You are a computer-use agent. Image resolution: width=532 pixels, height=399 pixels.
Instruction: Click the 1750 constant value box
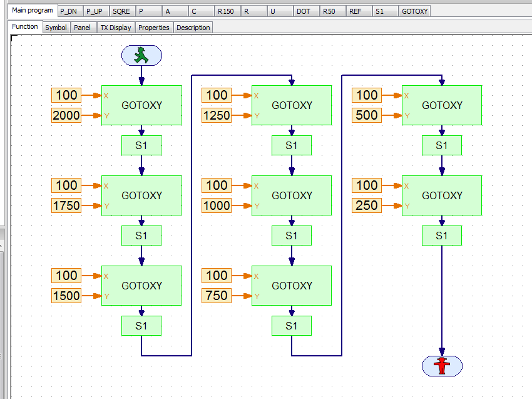pyautogui.click(x=66, y=205)
